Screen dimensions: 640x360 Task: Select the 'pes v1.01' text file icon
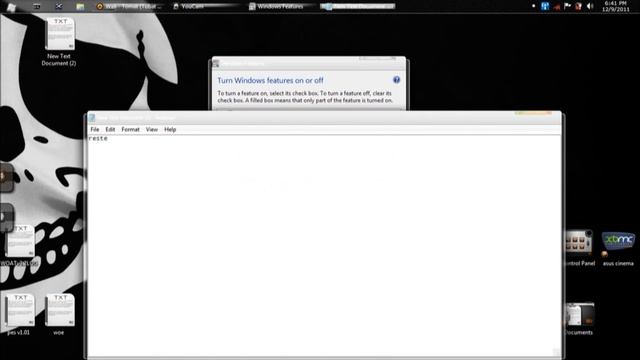click(x=19, y=314)
